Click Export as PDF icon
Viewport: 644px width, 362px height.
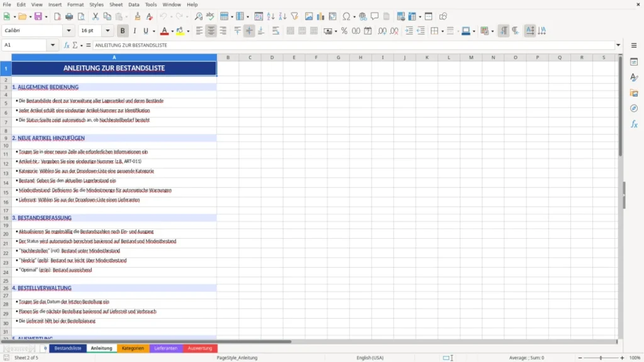tap(57, 16)
